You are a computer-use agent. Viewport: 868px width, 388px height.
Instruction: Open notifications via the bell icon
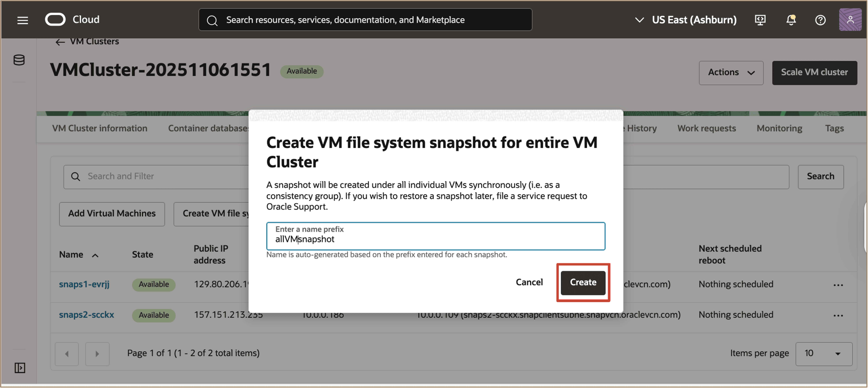tap(791, 20)
